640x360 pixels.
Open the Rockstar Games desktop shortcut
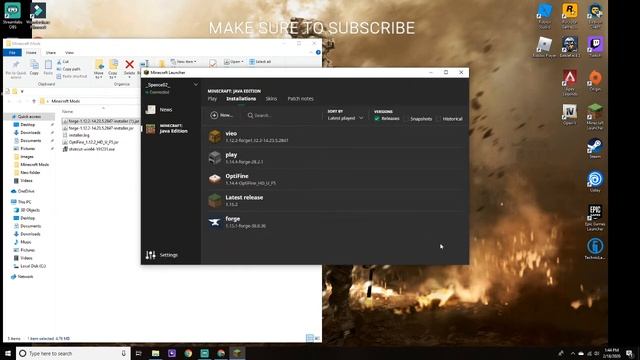[x=569, y=16]
